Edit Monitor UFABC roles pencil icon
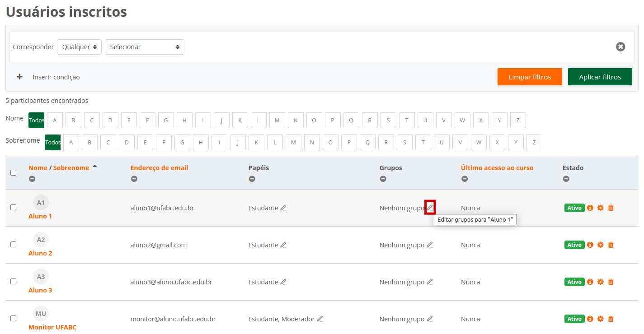644x334 pixels. coord(320,319)
